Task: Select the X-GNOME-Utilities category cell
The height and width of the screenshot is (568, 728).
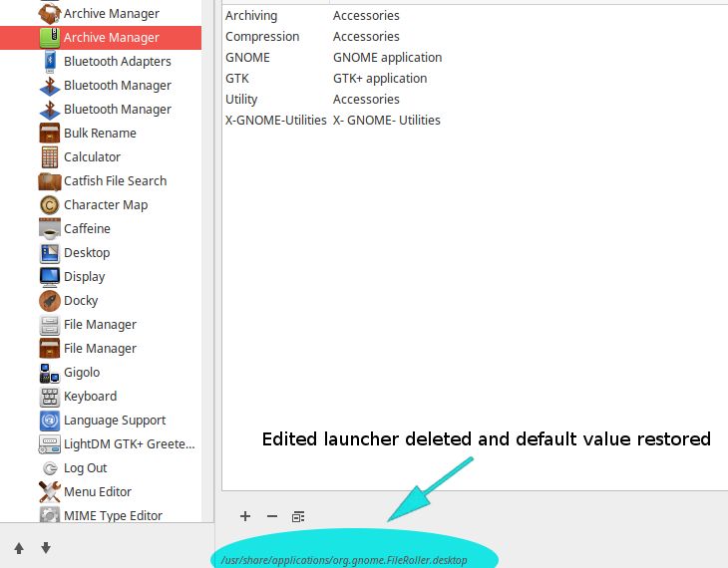Action: (x=276, y=121)
